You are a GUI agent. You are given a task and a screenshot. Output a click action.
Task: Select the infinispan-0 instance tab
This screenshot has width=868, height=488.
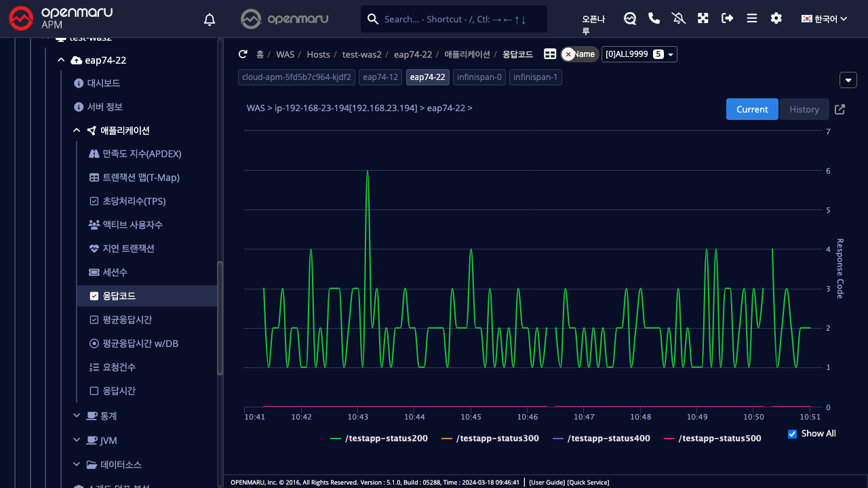click(x=479, y=77)
